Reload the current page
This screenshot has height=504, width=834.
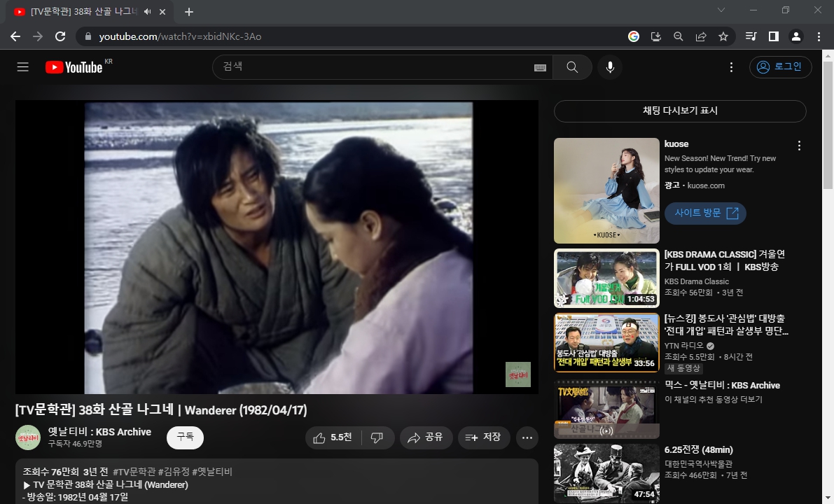click(60, 36)
